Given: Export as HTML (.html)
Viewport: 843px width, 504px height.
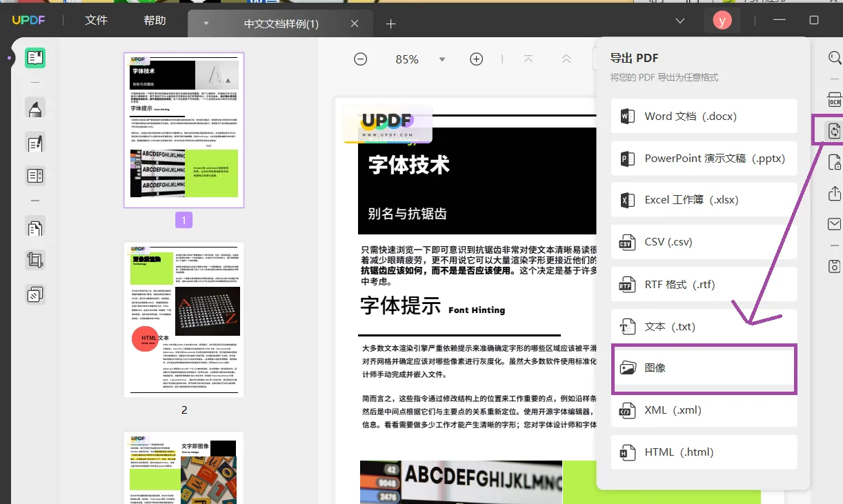Looking at the screenshot, I should tap(704, 452).
